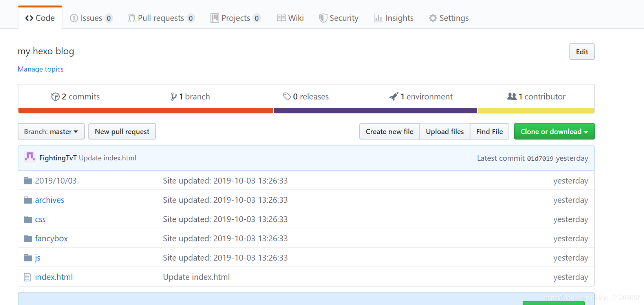Viewport: 644px width, 305px height.
Task: Open the 0 releases page
Action: click(x=306, y=97)
